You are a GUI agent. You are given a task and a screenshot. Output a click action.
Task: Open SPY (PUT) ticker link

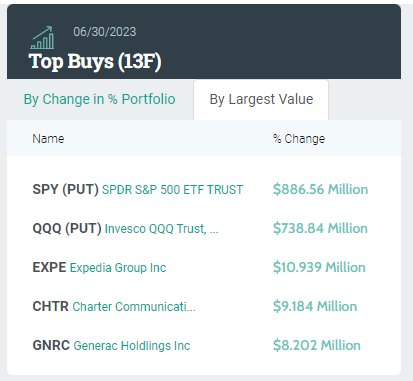[x=65, y=189]
